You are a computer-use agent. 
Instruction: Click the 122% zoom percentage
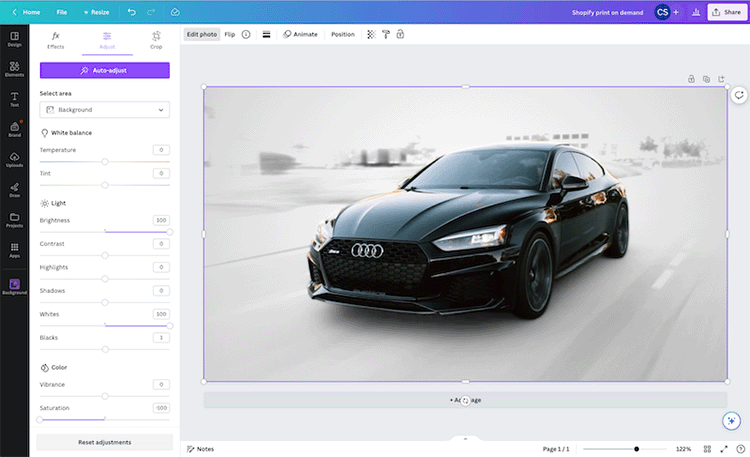(x=683, y=449)
